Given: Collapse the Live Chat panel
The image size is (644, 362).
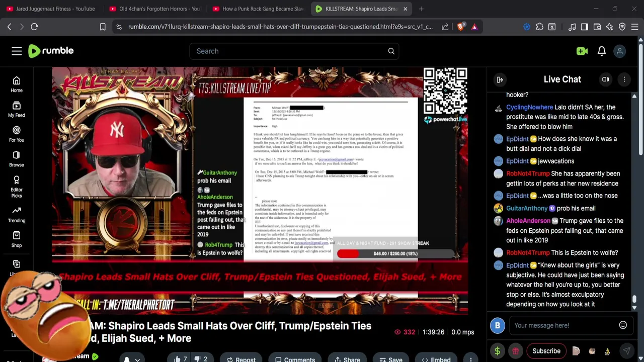Looking at the screenshot, I should (x=500, y=79).
